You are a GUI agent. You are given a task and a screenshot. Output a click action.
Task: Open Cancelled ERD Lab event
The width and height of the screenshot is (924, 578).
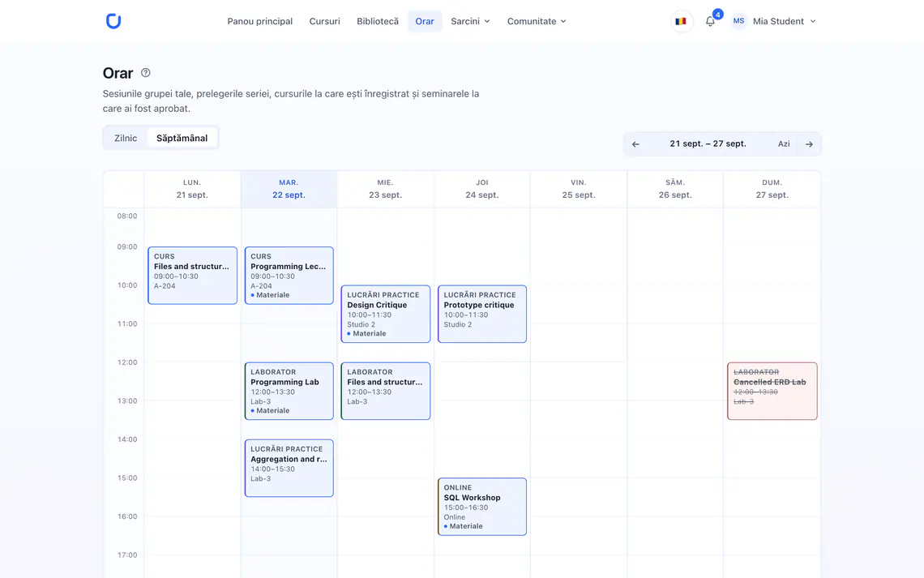(x=772, y=392)
